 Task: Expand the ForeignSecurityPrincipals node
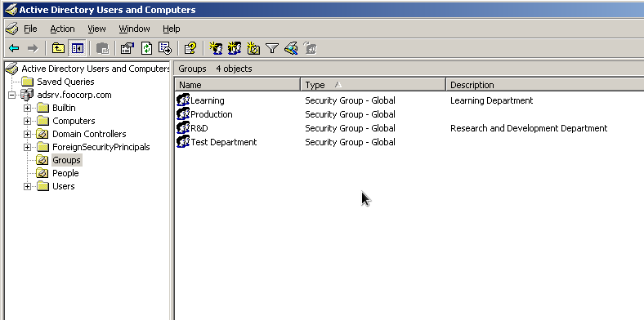coord(28,147)
